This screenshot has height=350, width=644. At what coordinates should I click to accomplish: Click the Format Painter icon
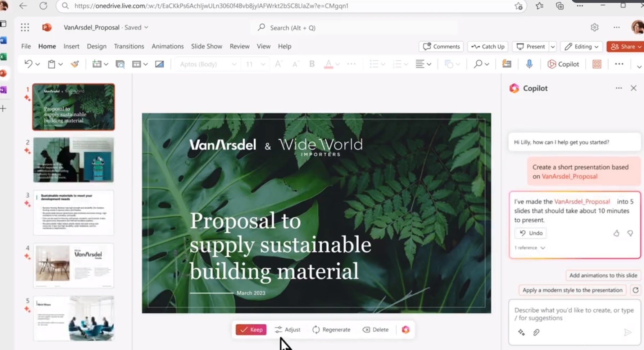(x=75, y=64)
